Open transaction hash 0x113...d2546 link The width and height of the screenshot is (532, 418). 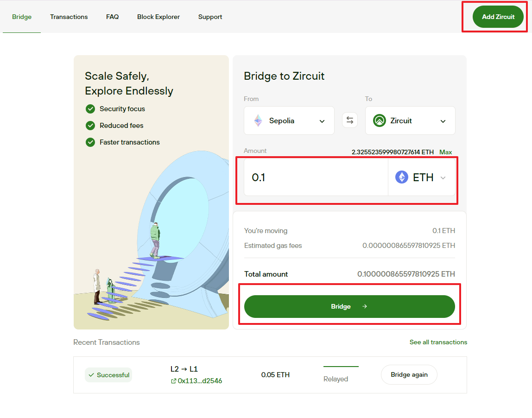coord(200,380)
